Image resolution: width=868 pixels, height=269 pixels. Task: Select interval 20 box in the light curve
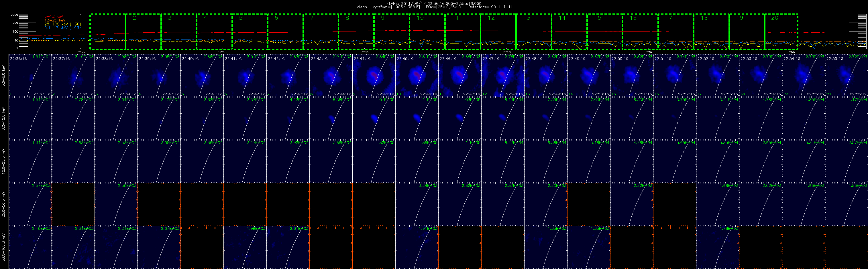[x=781, y=31]
